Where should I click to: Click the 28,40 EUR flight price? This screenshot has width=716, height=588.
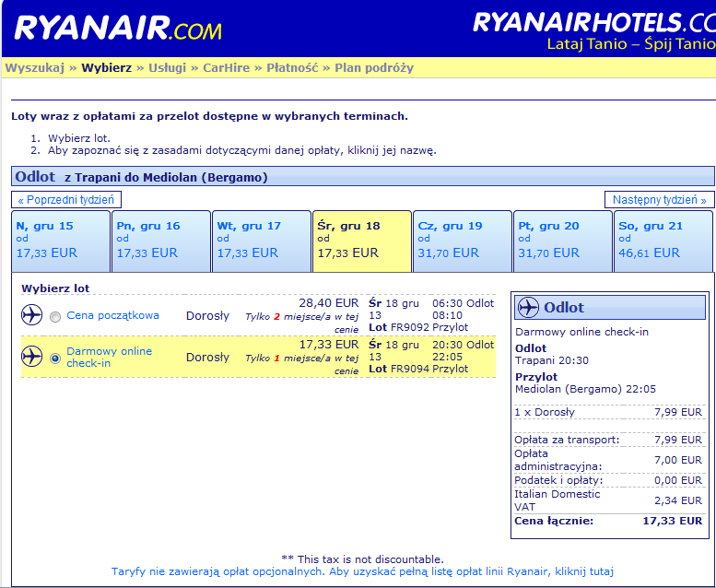329,303
